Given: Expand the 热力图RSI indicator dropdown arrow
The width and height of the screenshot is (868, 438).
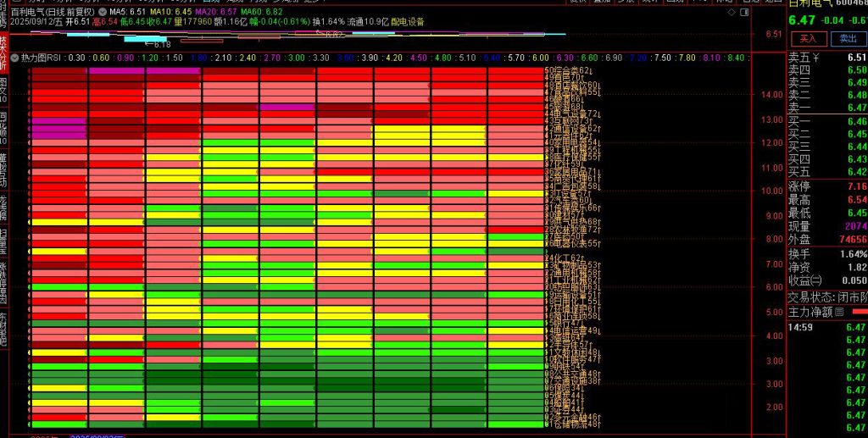Looking at the screenshot, I should [x=14, y=58].
